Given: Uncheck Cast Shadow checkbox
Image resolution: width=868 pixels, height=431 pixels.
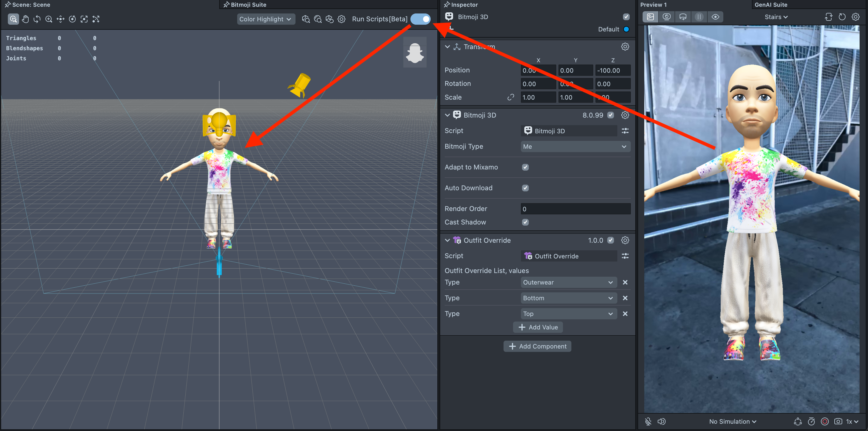Looking at the screenshot, I should coord(525,222).
